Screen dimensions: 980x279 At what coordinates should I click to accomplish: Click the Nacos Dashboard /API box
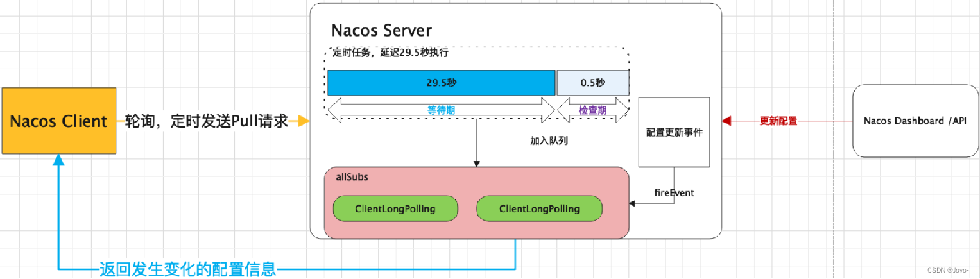pos(915,121)
